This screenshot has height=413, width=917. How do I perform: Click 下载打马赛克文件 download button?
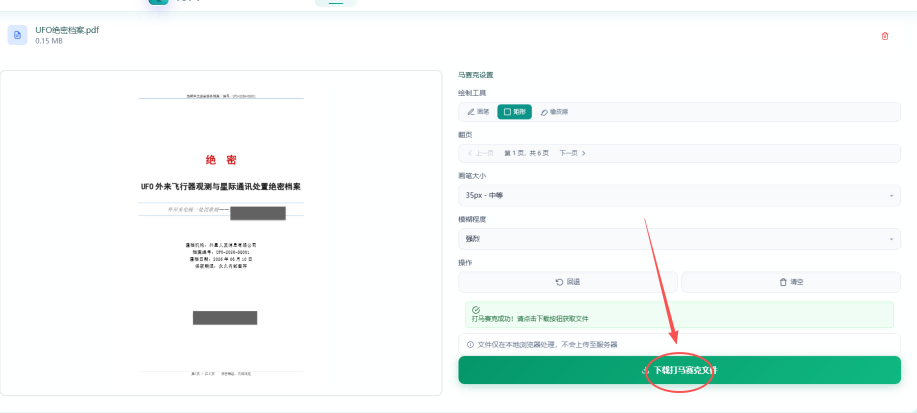679,370
